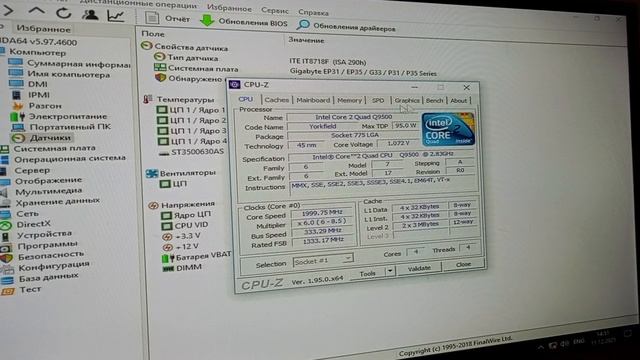Viewport: 640px width, 360px height.
Task: Expand the Tools dropdown arrow
Action: [x=390, y=271]
